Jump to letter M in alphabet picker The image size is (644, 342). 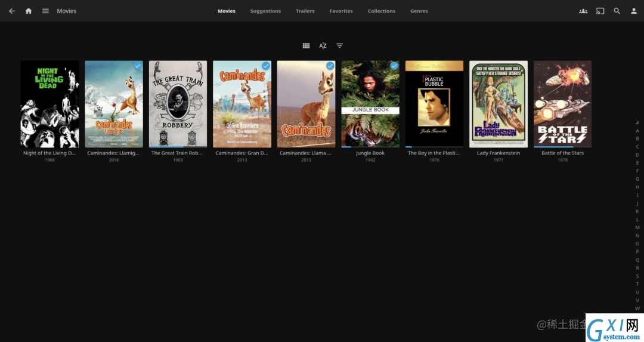pos(637,227)
